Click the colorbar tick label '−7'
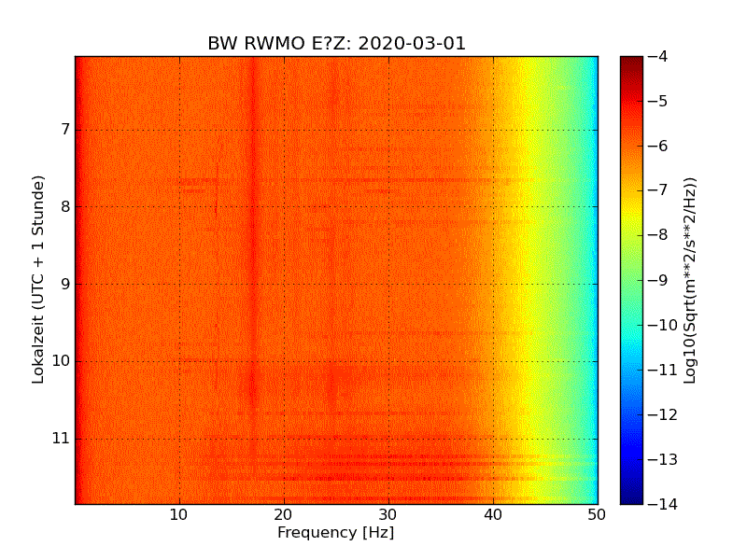Viewport: 747px width, 560px height. 658,190
